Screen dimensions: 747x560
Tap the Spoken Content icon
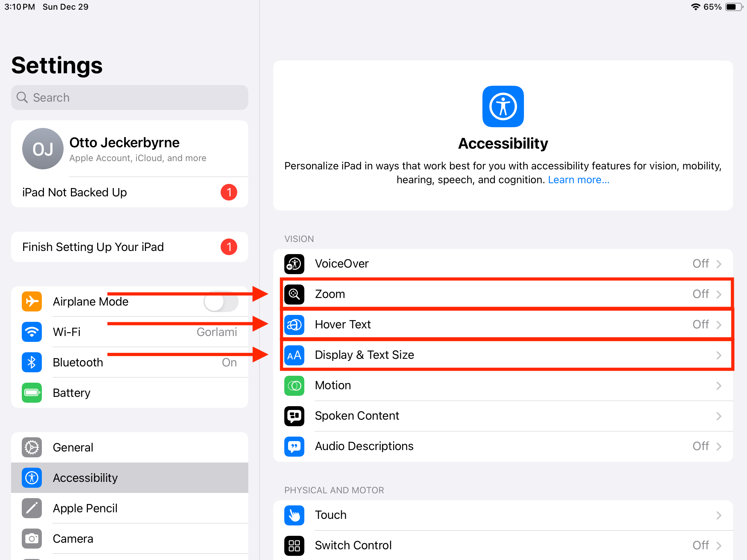click(x=294, y=416)
